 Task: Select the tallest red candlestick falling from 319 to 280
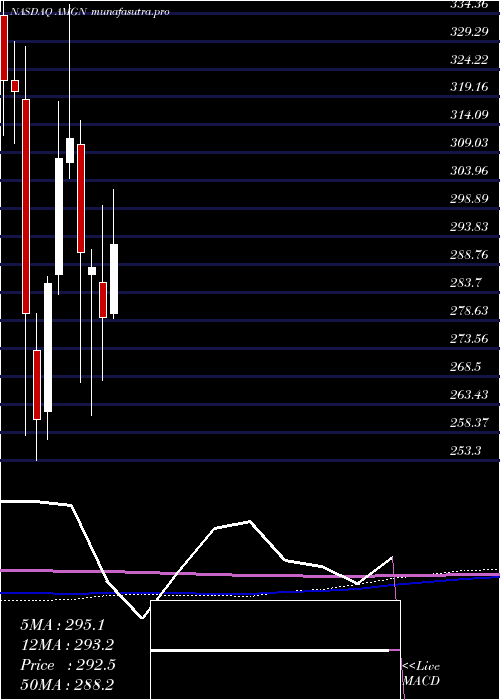(x=26, y=206)
